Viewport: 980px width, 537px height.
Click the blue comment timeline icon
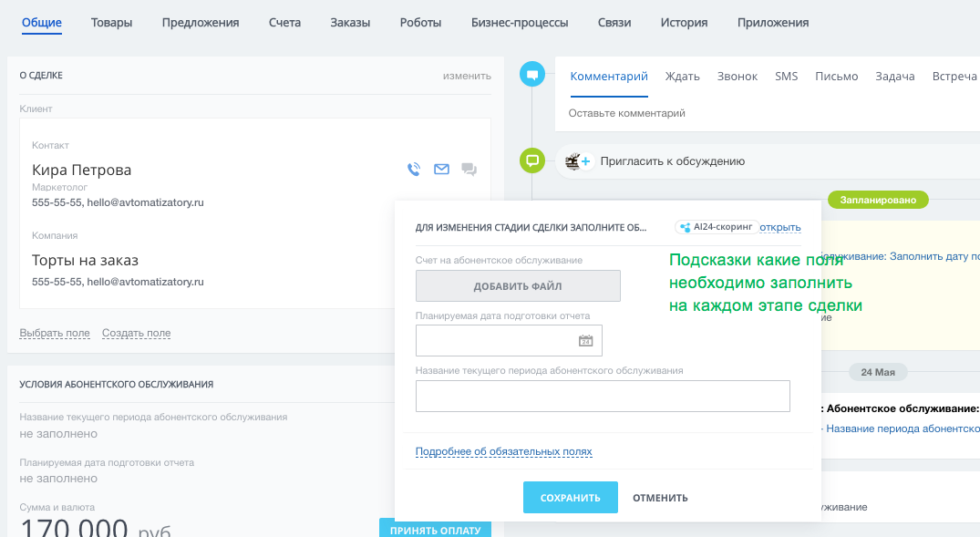(x=532, y=75)
